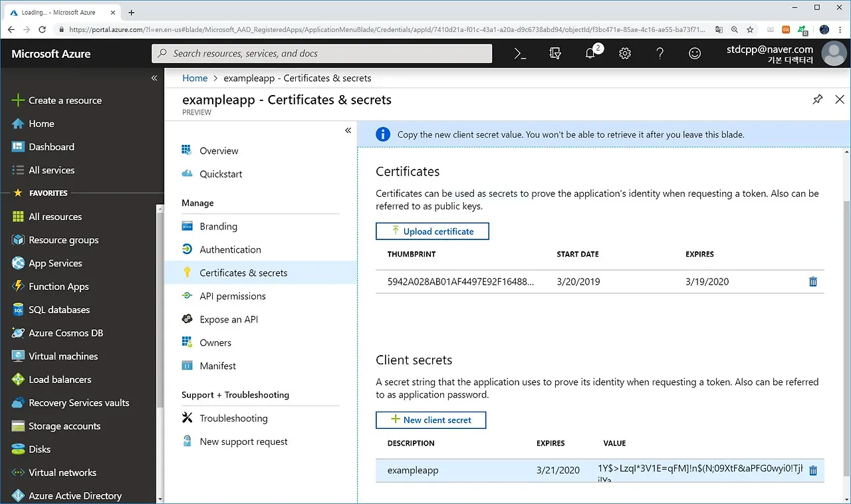The height and width of the screenshot is (504, 851).
Task: Open the Directory and subscription filter icon
Action: point(555,54)
